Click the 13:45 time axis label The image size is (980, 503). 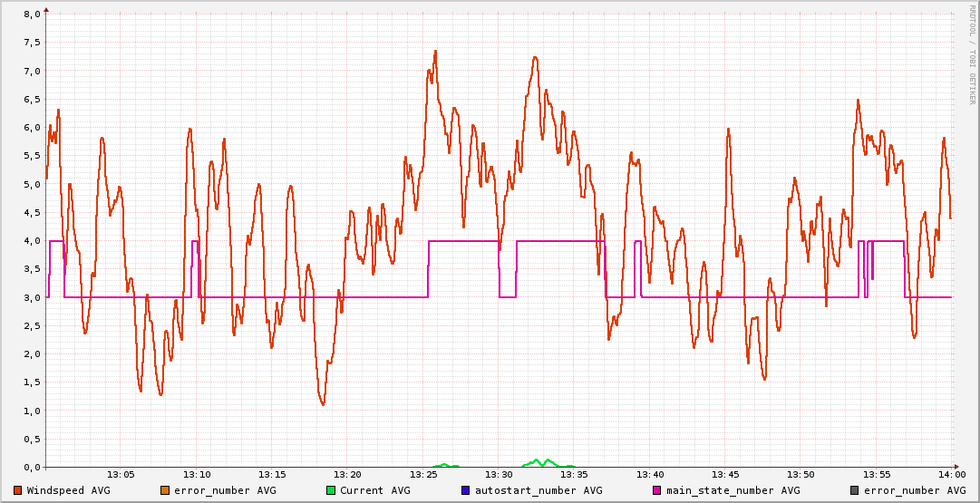[725, 475]
